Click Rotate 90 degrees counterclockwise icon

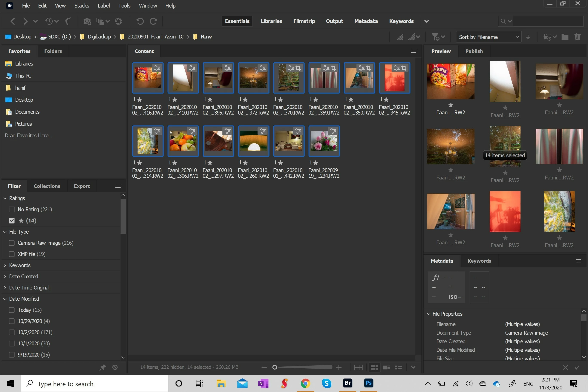pos(140,21)
